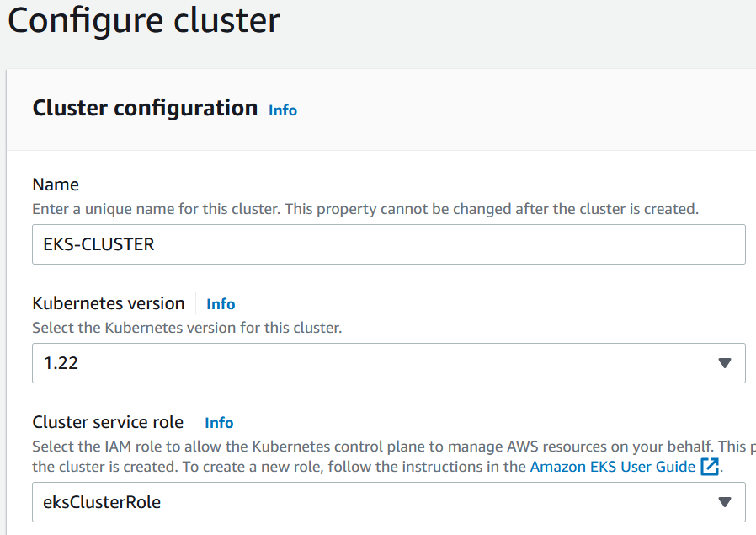Click the Cluster configuration section title
Viewport: 756px width, 535px height.
(145, 108)
